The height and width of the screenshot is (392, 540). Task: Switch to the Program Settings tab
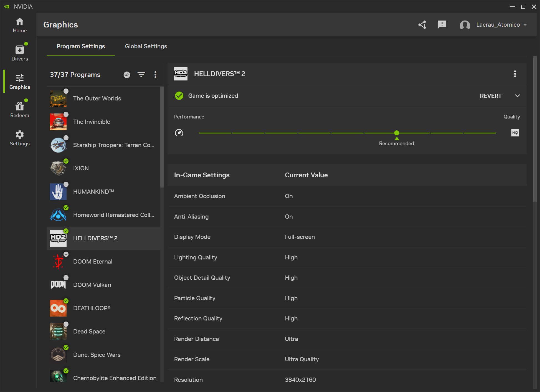click(81, 46)
